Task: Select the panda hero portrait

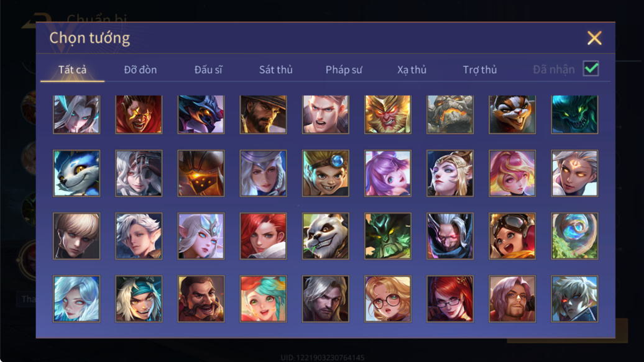Action: click(x=325, y=236)
